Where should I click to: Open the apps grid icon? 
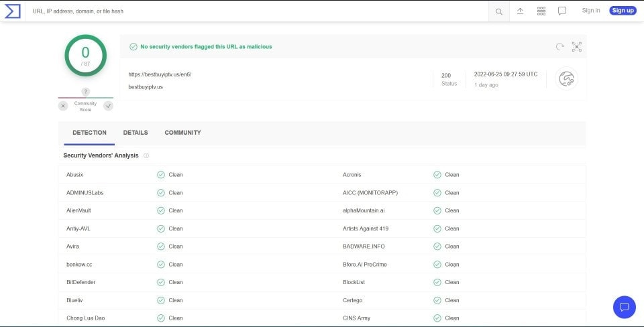click(541, 11)
